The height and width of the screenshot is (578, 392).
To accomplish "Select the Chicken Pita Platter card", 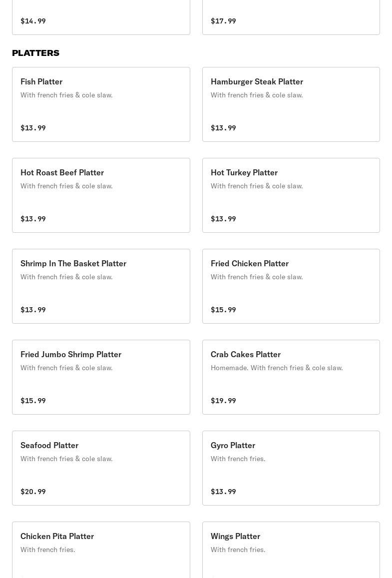I will tap(101, 550).
